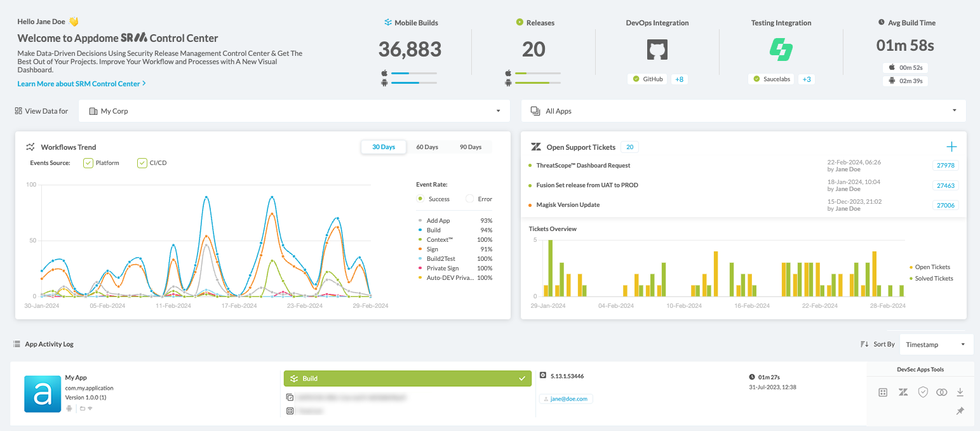Add a new support ticket with plus icon
Image resolution: width=980 pixels, height=431 pixels.
951,147
